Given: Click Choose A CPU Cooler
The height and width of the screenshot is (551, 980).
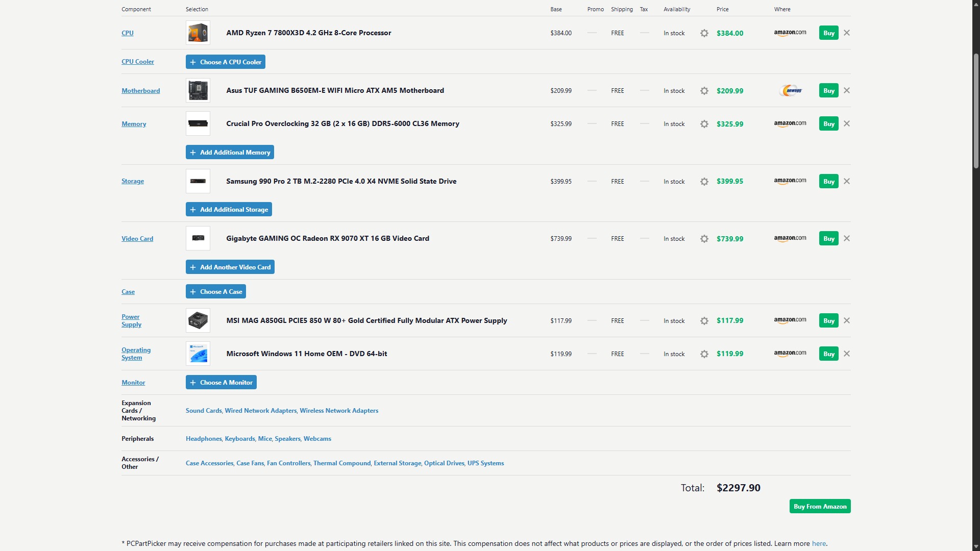Looking at the screenshot, I should tap(225, 62).
